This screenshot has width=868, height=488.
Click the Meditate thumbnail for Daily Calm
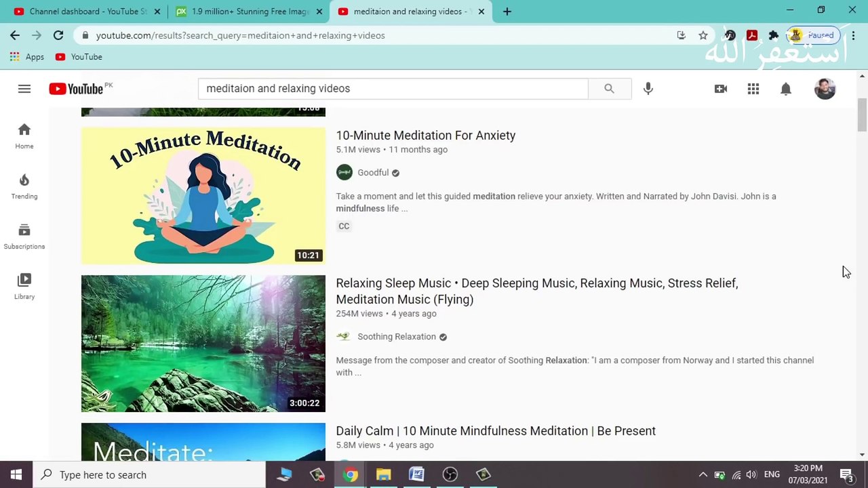tap(203, 442)
